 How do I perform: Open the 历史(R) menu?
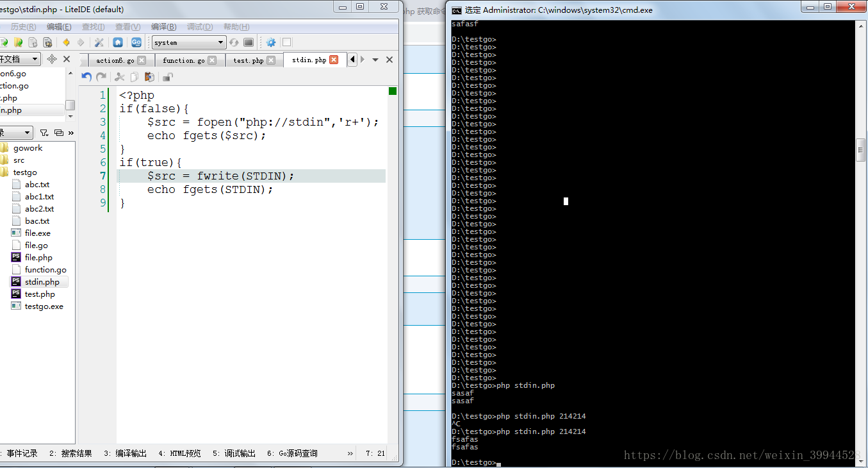tap(24, 27)
